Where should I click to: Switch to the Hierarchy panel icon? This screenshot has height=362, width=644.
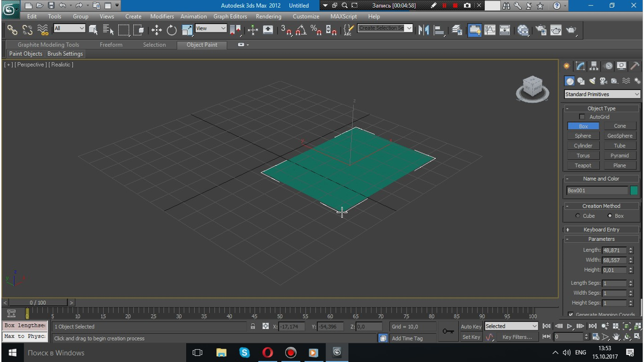594,66
